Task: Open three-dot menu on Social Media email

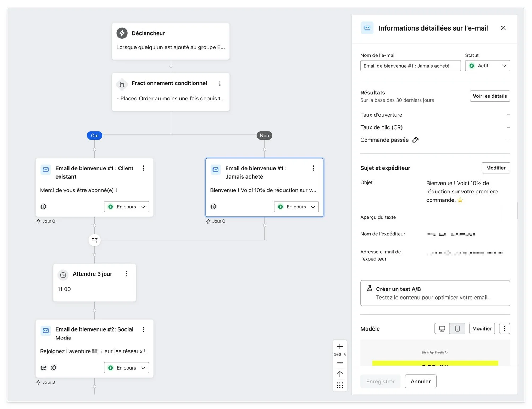Action: point(144,329)
